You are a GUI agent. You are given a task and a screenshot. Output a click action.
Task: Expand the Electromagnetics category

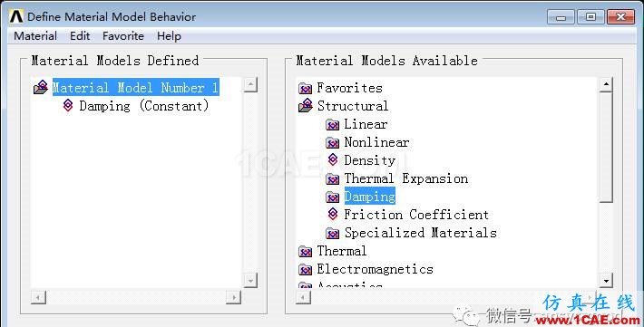[x=375, y=269]
